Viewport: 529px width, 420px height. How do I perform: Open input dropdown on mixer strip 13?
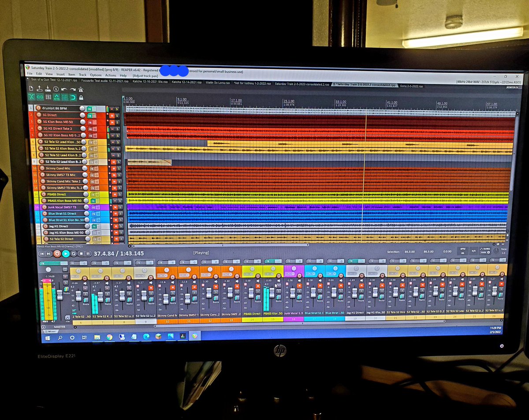tap(227, 274)
